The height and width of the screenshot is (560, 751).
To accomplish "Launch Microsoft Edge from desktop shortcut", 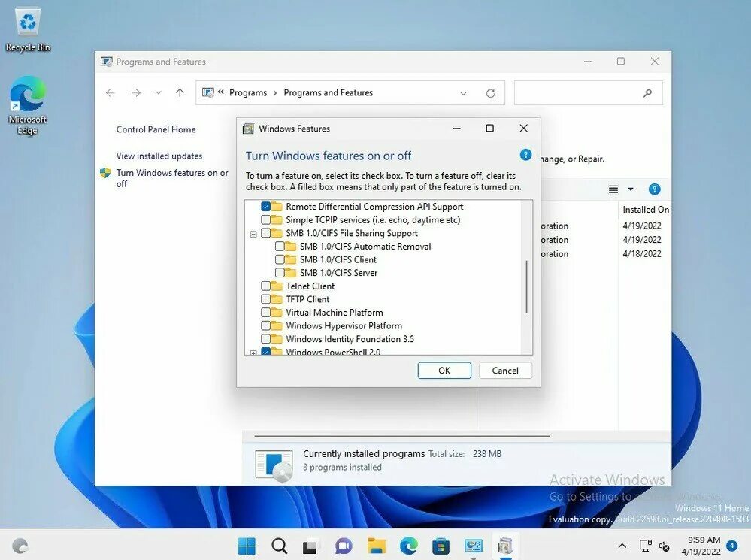I will click(27, 104).
